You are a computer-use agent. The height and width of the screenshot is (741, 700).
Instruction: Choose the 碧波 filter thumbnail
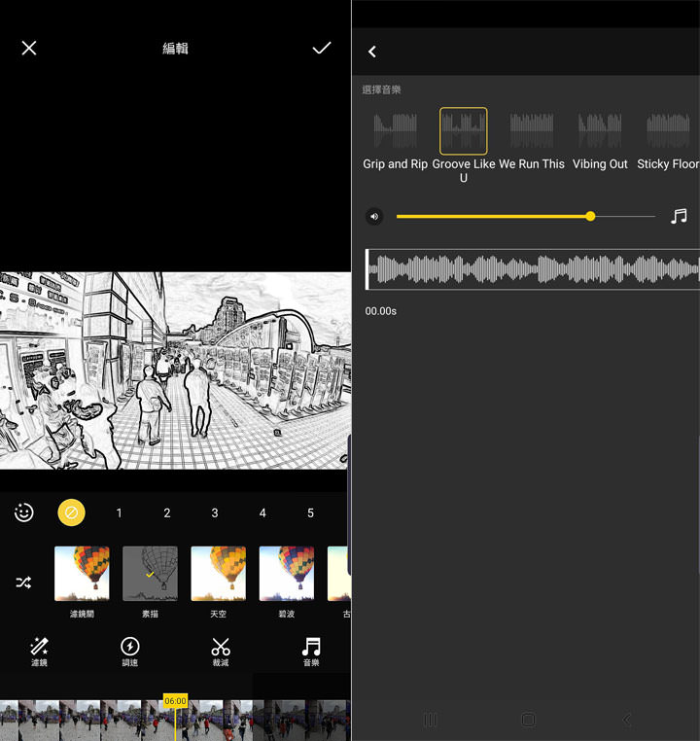(287, 573)
